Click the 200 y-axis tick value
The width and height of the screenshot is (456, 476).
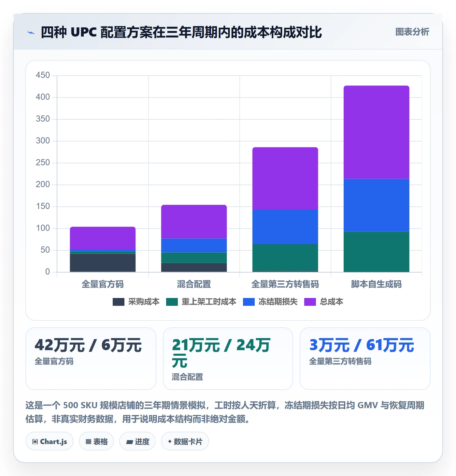point(43,185)
